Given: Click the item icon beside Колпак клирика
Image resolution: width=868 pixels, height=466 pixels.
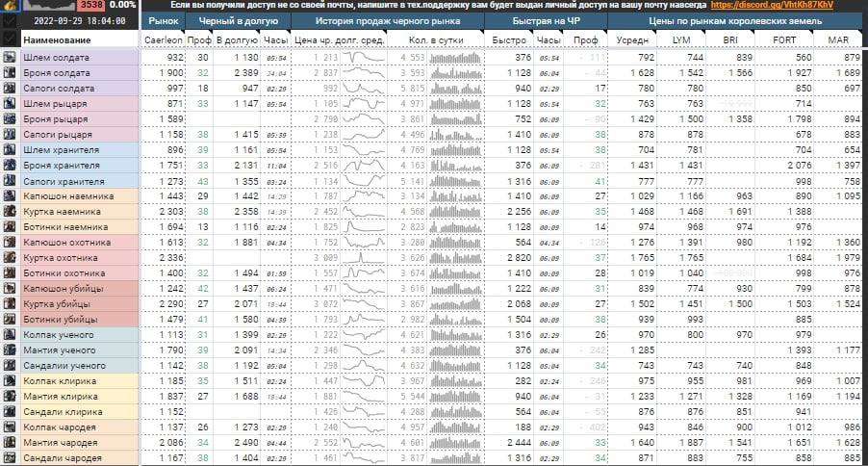Looking at the screenshot, I should tap(10, 380).
